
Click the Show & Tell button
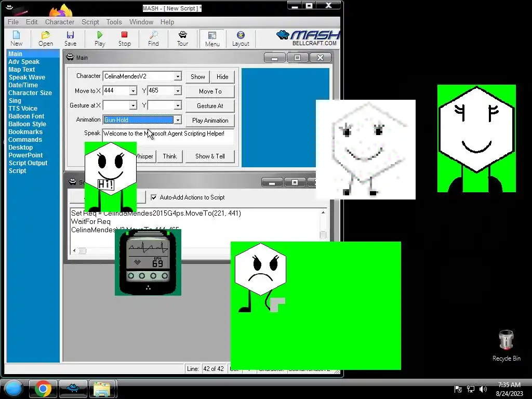(210, 156)
